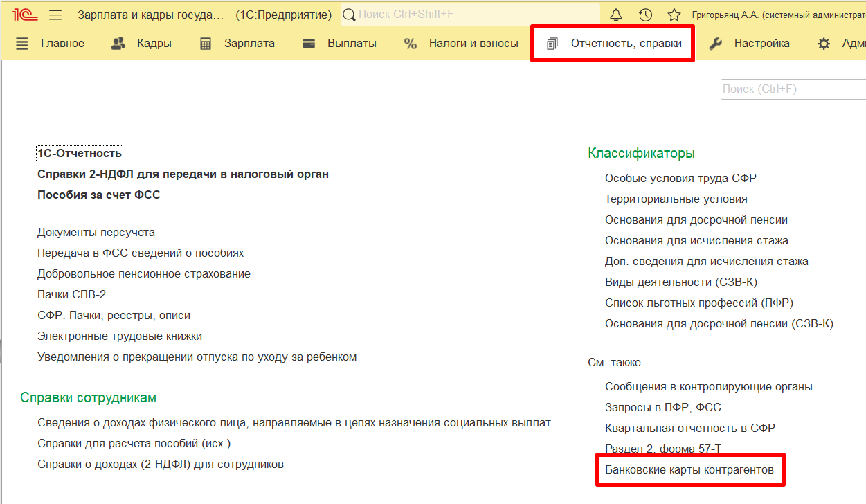
Task: Open Справки о доходах (2-НДФЛ) для сотрудников
Action: point(161,465)
